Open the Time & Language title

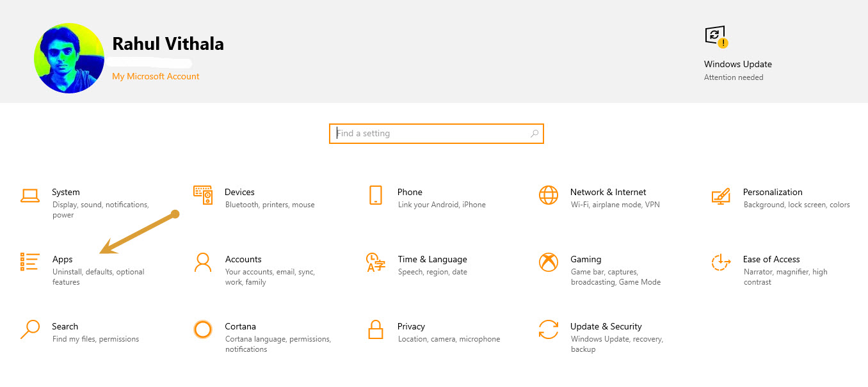[x=432, y=259]
